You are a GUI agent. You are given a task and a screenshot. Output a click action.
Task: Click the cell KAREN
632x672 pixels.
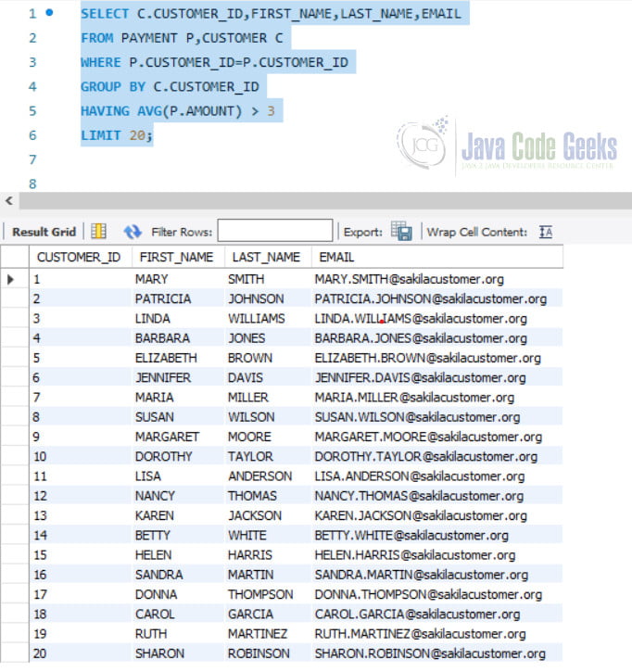[155, 516]
